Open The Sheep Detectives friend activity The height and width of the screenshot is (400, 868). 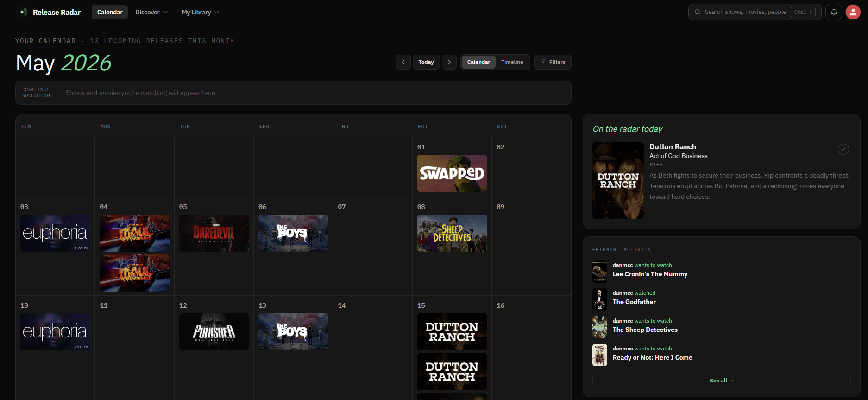(x=645, y=330)
